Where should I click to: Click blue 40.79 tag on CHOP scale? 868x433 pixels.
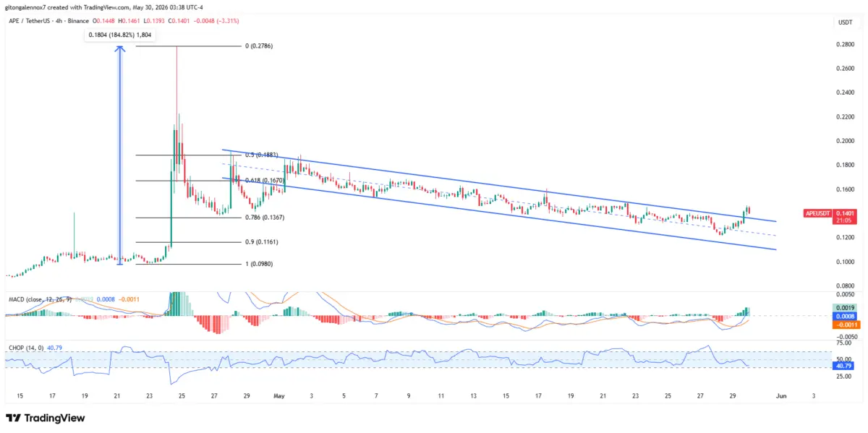pyautogui.click(x=844, y=366)
